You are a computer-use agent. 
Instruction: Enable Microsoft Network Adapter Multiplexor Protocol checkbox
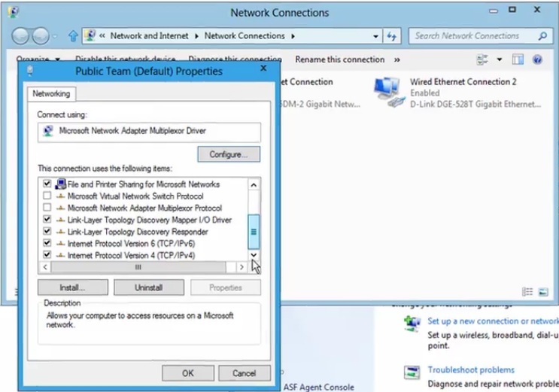tap(47, 207)
